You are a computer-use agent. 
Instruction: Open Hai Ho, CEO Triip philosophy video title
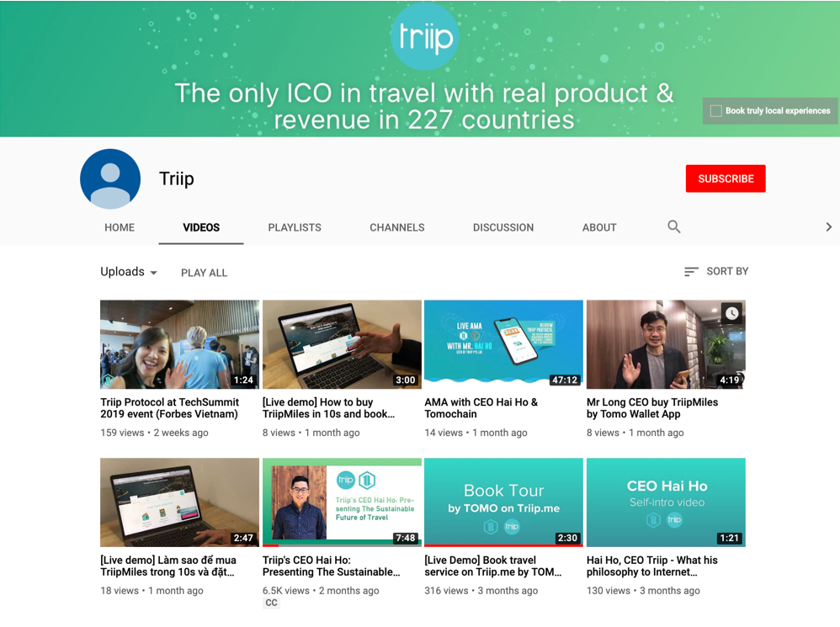652,566
